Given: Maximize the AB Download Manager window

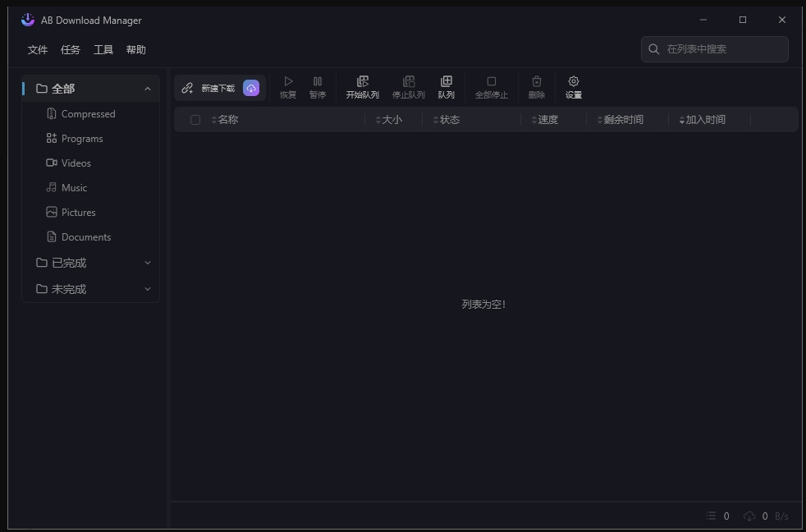Looking at the screenshot, I should (743, 20).
